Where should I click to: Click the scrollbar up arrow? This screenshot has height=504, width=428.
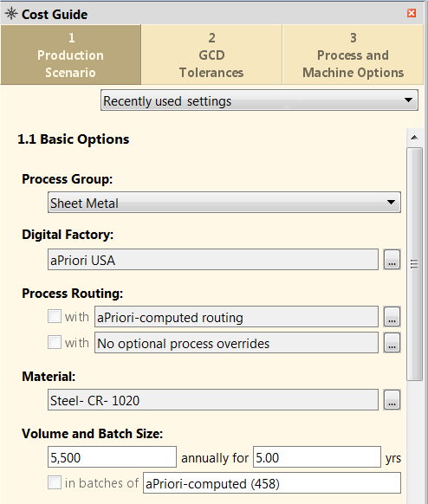[x=414, y=138]
